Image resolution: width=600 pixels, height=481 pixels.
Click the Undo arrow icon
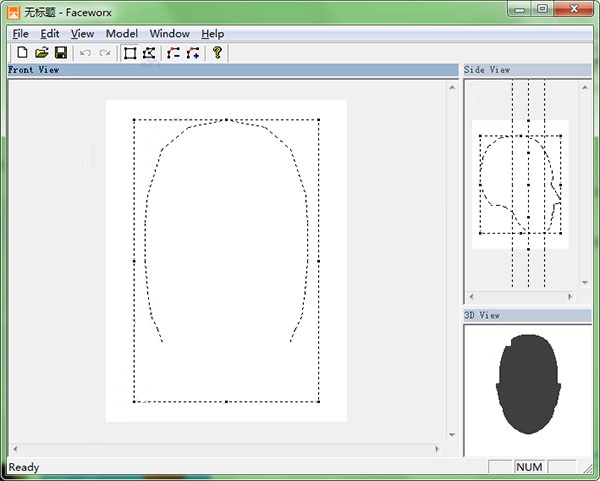[85, 52]
